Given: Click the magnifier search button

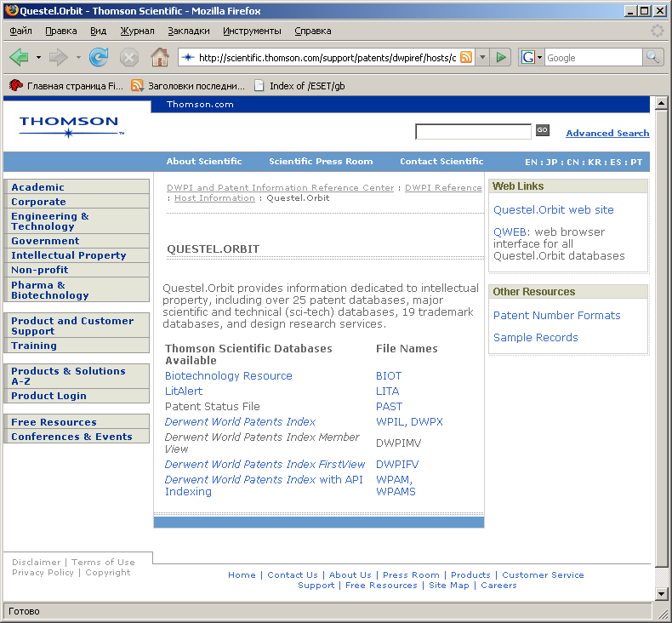Looking at the screenshot, I should tap(652, 57).
